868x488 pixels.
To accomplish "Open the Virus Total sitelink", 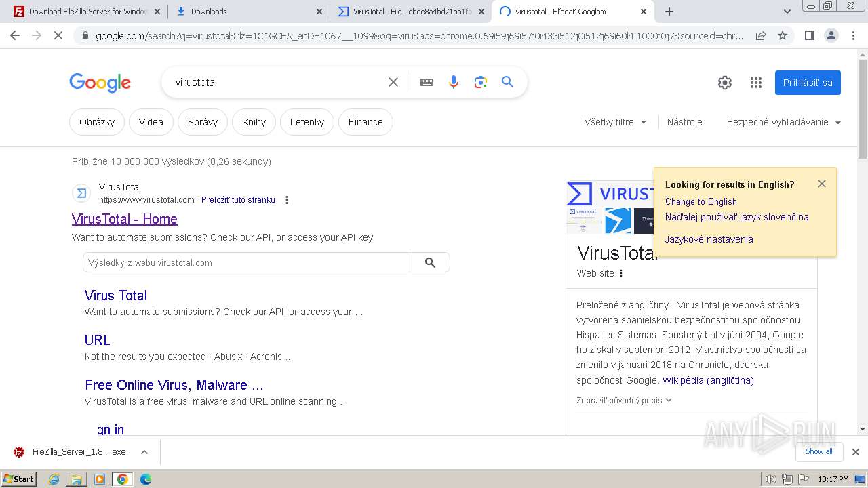I will 116,296.
